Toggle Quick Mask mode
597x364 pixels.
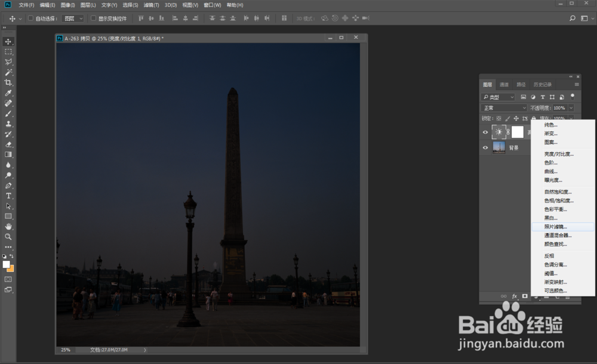(x=8, y=279)
